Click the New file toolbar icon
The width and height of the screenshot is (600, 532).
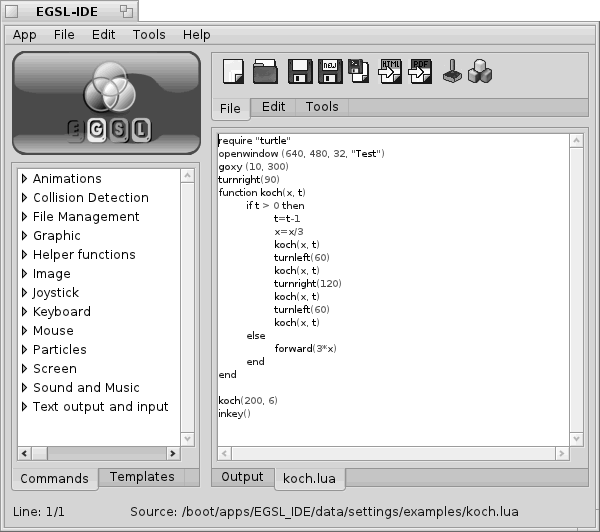coord(233,72)
